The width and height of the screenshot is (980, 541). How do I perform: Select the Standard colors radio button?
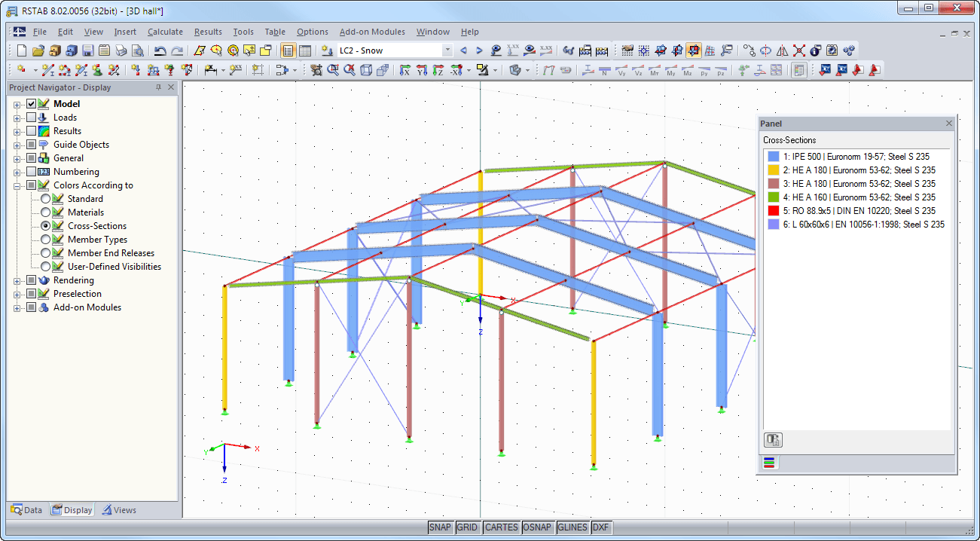tap(46, 199)
